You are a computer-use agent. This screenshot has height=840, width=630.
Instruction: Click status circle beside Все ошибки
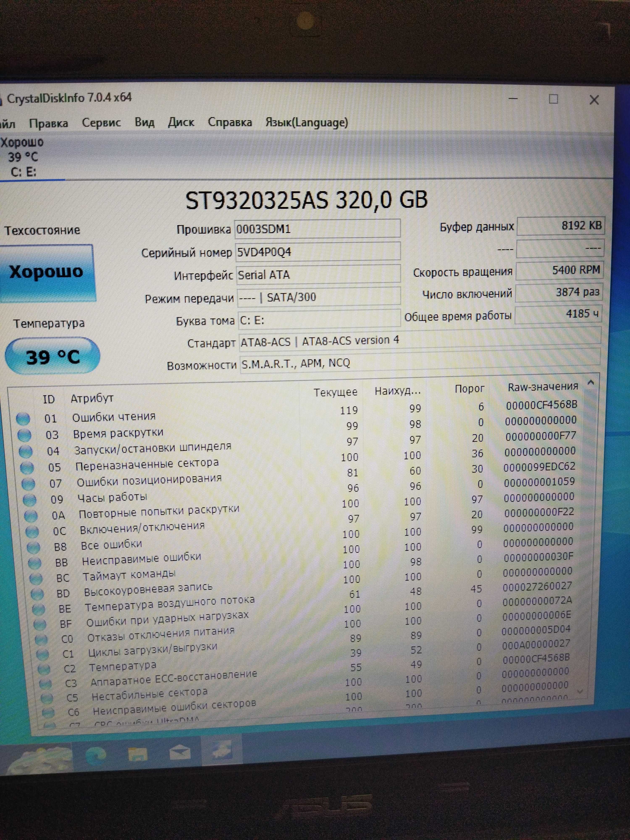(33, 547)
